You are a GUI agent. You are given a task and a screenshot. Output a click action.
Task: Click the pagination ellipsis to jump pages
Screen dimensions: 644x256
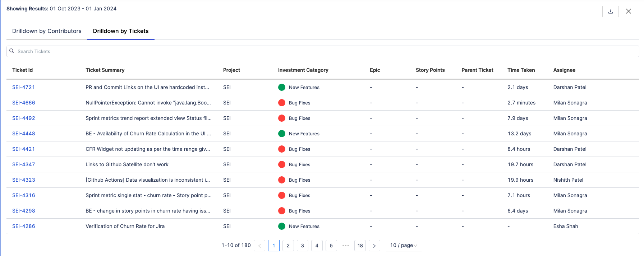(345, 246)
